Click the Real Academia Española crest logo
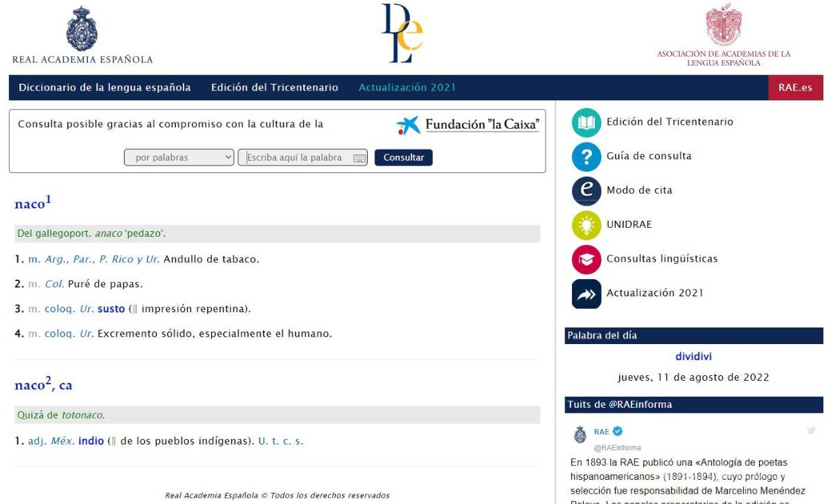 tap(81, 30)
